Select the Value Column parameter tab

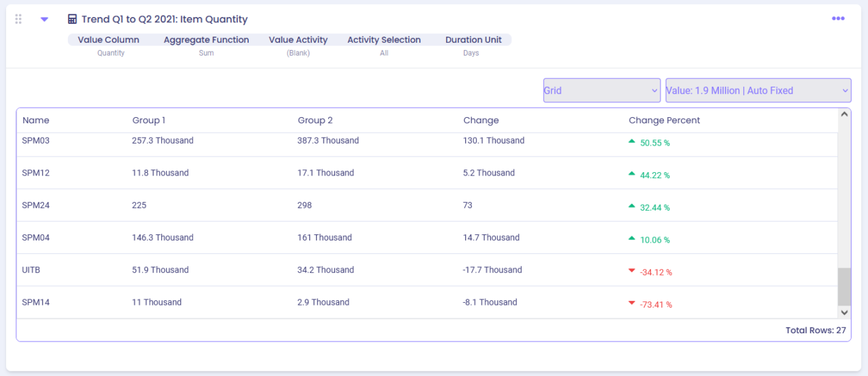108,40
